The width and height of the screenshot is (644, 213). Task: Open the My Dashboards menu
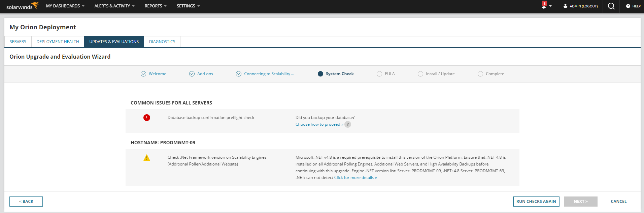(x=65, y=6)
